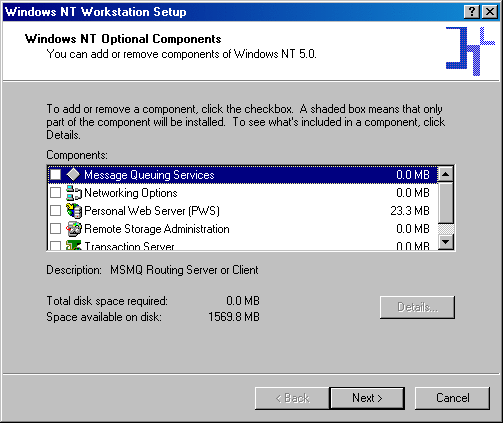Tick the Personal Web Server (PWS) checkbox

(55, 211)
